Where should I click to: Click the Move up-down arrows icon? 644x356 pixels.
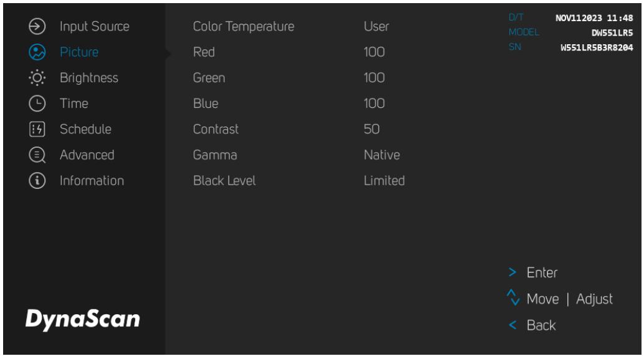pyautogui.click(x=513, y=297)
